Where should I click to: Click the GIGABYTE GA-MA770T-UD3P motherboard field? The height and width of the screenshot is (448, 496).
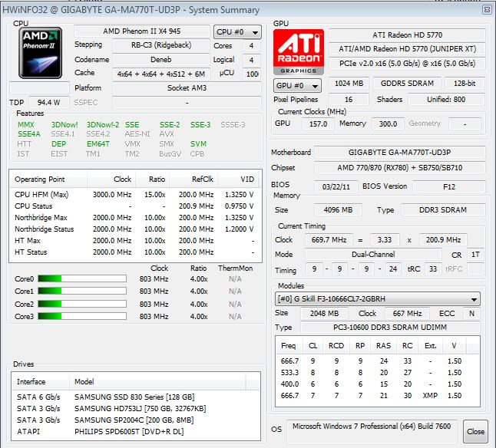click(399, 153)
